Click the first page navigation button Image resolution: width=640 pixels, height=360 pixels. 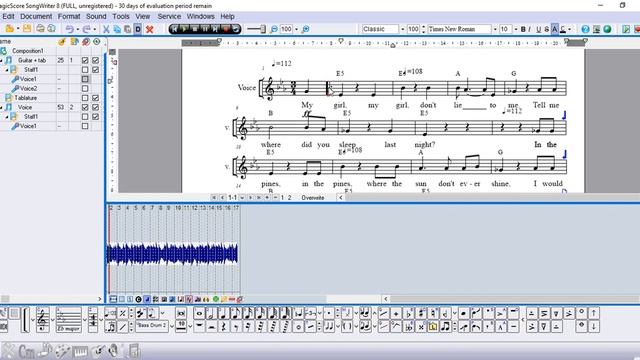pyautogui.click(x=213, y=198)
